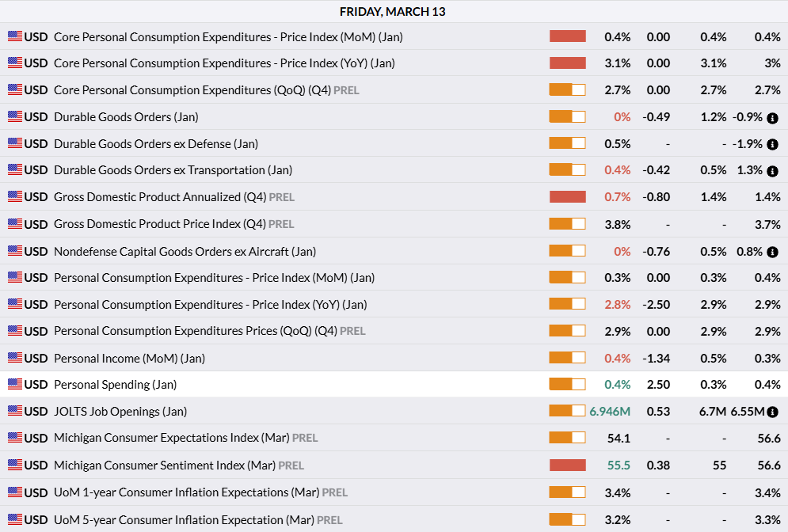Screen dimensions: 788x532
Task: Click red volatility bar for GDP Annualized
Action: pyautogui.click(x=567, y=196)
